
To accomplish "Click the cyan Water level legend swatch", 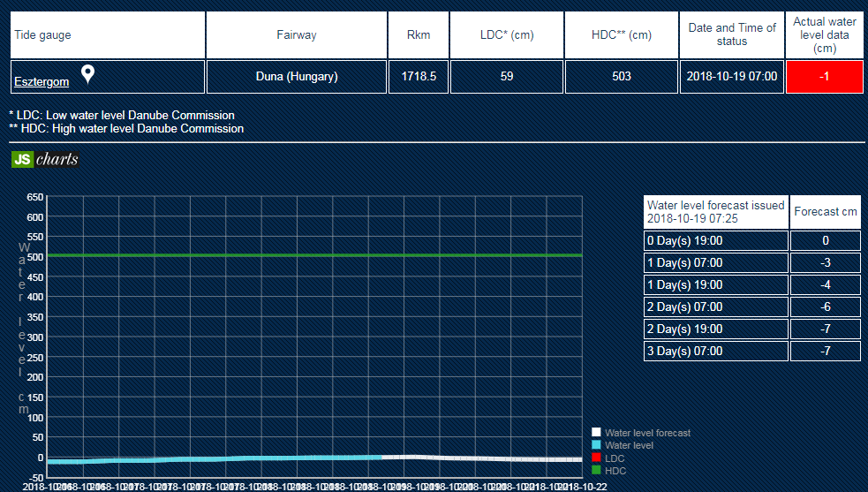I will (x=596, y=445).
